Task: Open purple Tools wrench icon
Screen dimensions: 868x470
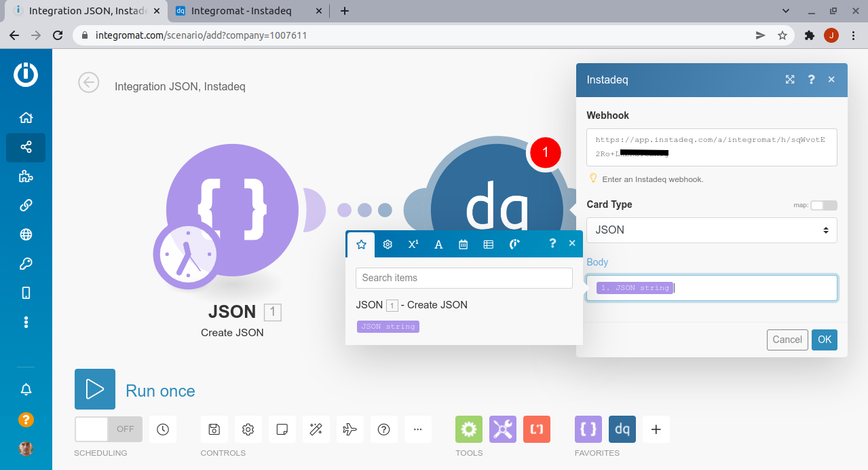Action: [x=503, y=429]
